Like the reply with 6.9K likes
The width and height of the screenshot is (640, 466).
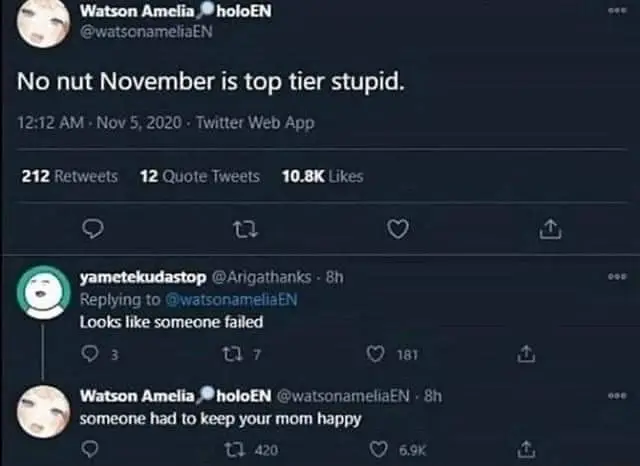pyautogui.click(x=377, y=450)
